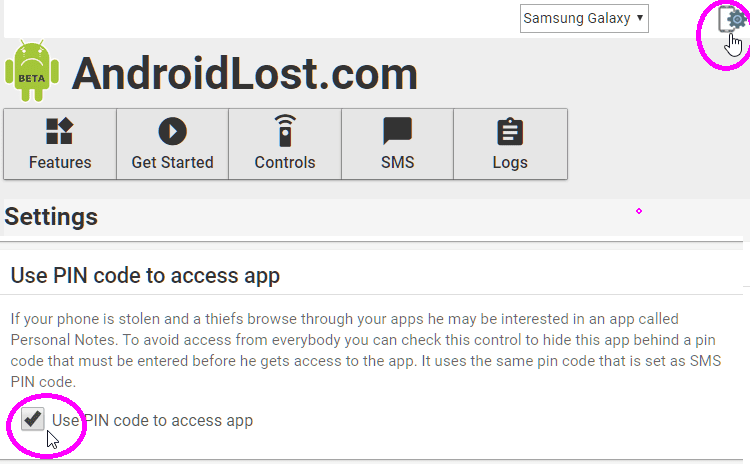Click the AndroidLost.com site title
The width and height of the screenshot is (750, 464).
click(244, 73)
